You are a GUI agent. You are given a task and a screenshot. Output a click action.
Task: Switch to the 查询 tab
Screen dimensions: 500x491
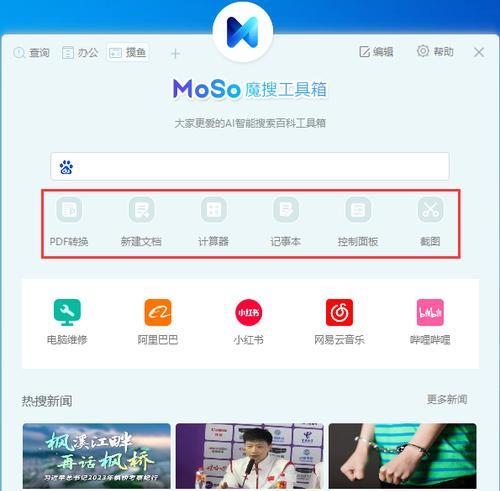point(32,53)
